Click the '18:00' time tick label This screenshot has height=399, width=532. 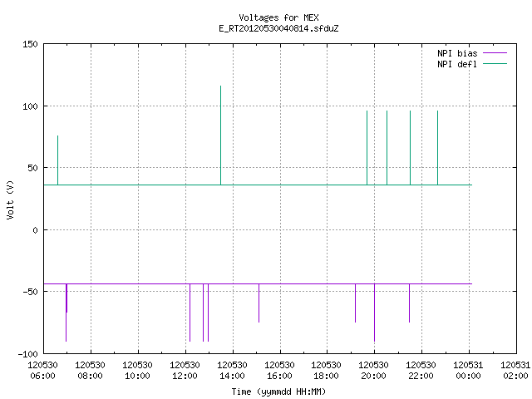coord(326,376)
